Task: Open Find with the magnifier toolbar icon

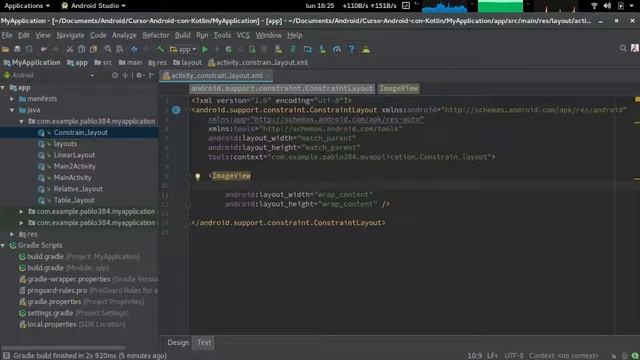Action: (x=108, y=49)
